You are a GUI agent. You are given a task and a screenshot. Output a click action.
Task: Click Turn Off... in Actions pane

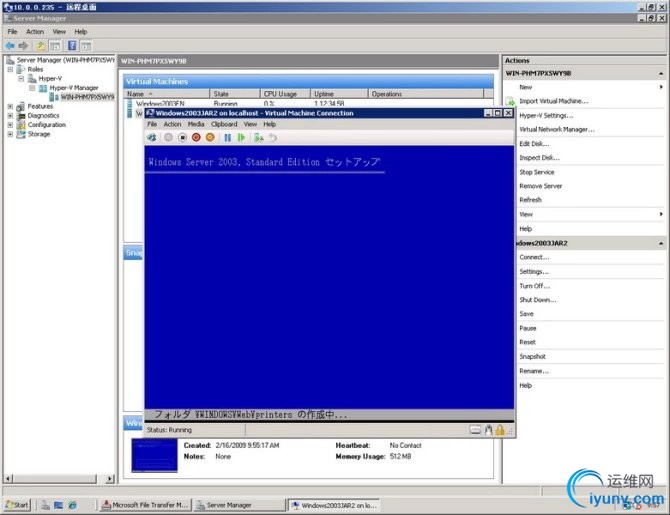coord(535,286)
